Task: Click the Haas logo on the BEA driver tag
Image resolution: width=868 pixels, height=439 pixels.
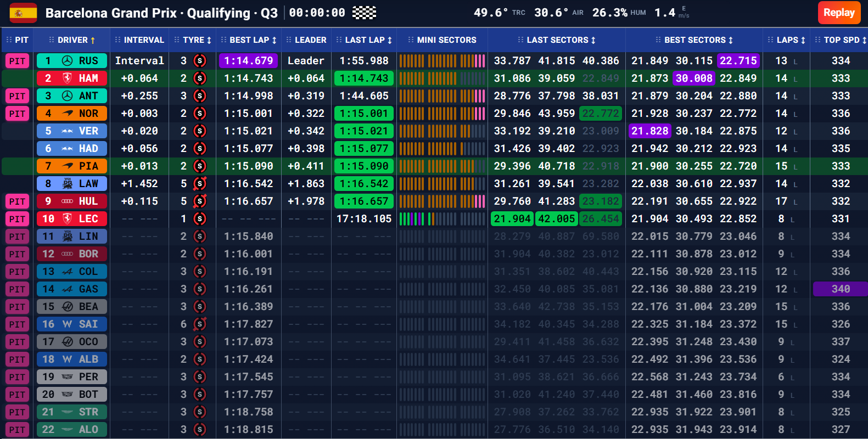Action: click(x=68, y=307)
